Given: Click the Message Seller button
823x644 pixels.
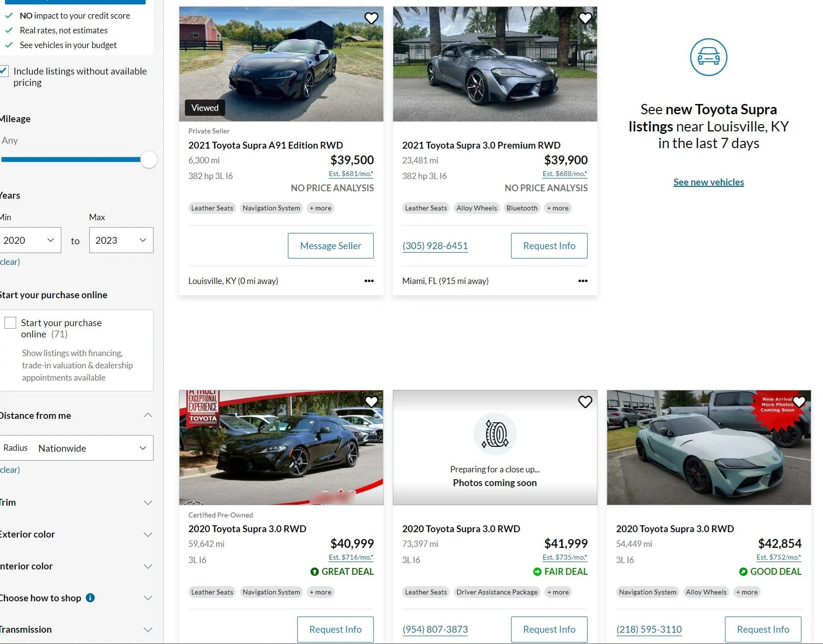Looking at the screenshot, I should (x=331, y=246).
